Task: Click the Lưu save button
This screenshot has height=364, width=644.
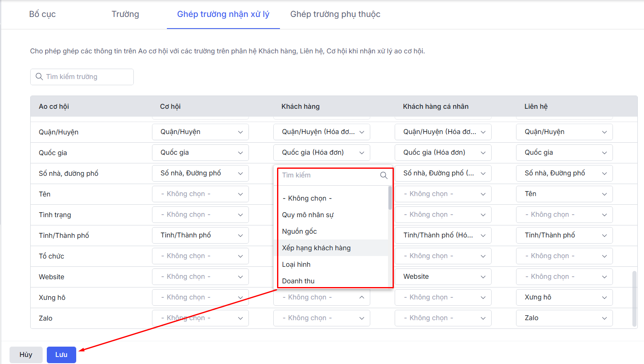Action: coord(61,354)
